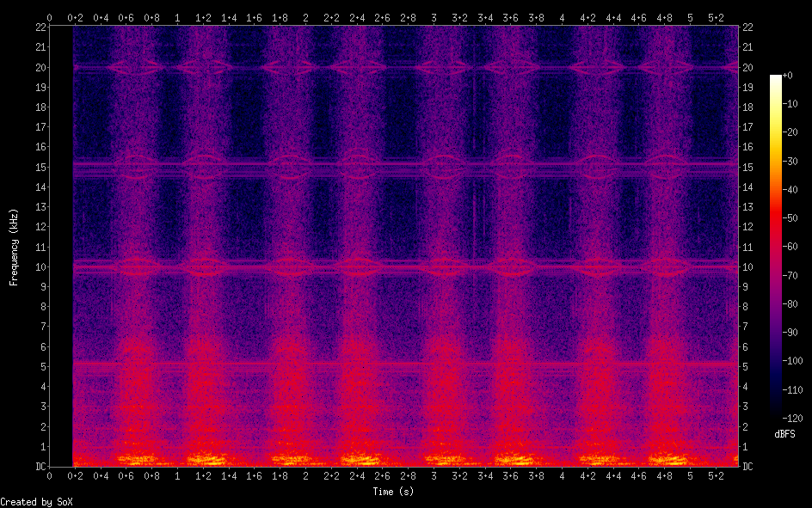Click "1" on the left frequency axis
812x508 pixels.
coord(44,446)
